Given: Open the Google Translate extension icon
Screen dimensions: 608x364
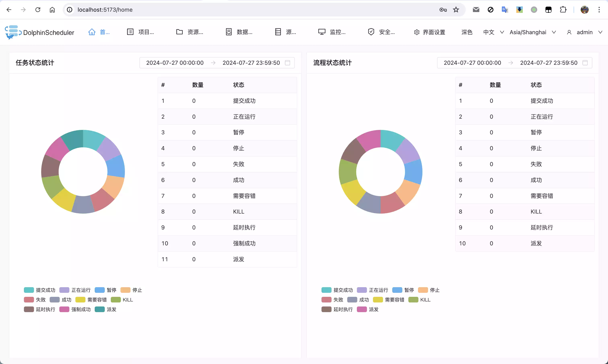Looking at the screenshot, I should coord(505,10).
